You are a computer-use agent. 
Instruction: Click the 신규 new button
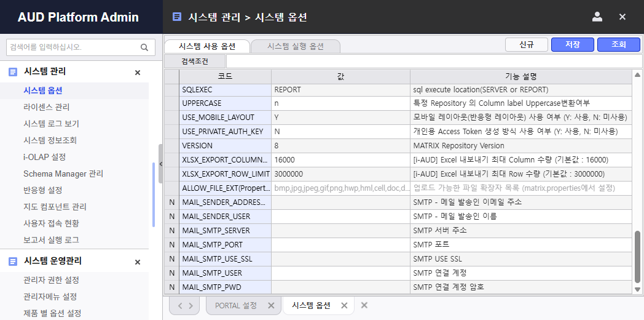526,45
